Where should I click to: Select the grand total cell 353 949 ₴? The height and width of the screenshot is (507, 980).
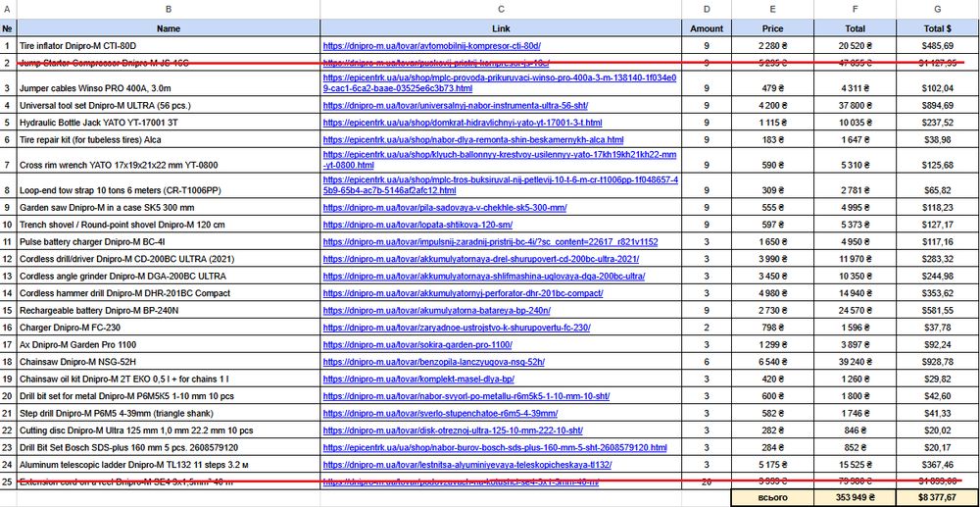(x=855, y=497)
